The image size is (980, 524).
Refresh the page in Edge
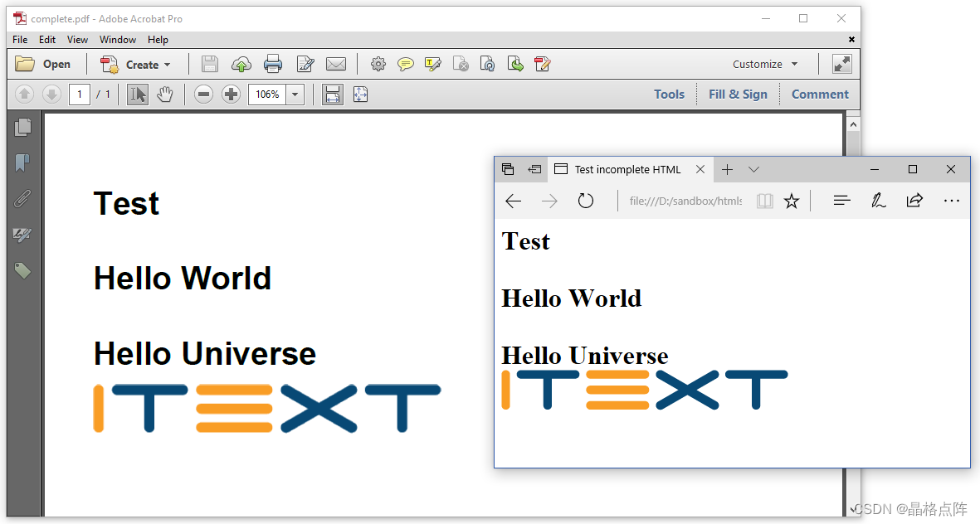click(x=586, y=201)
